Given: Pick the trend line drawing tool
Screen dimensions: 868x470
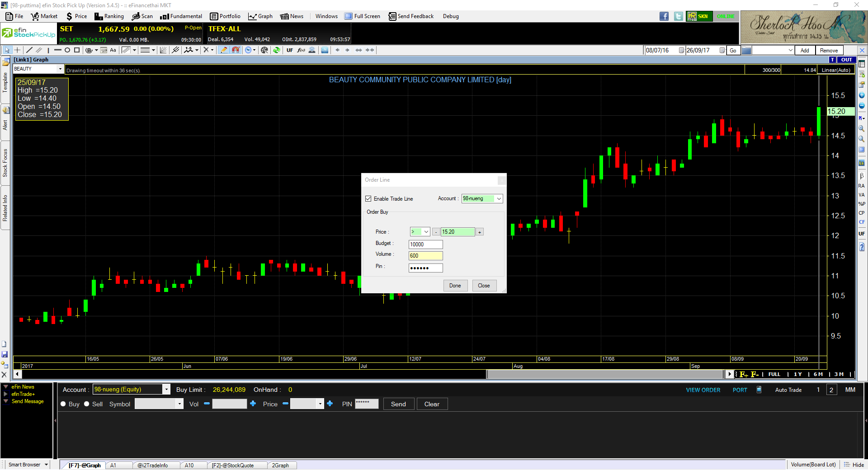Looking at the screenshot, I should click(x=29, y=50).
